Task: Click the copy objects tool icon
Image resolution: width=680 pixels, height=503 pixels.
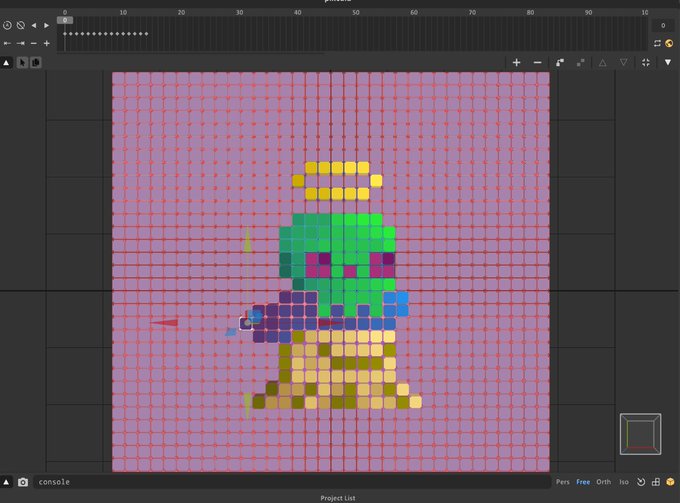Action: pos(36,63)
